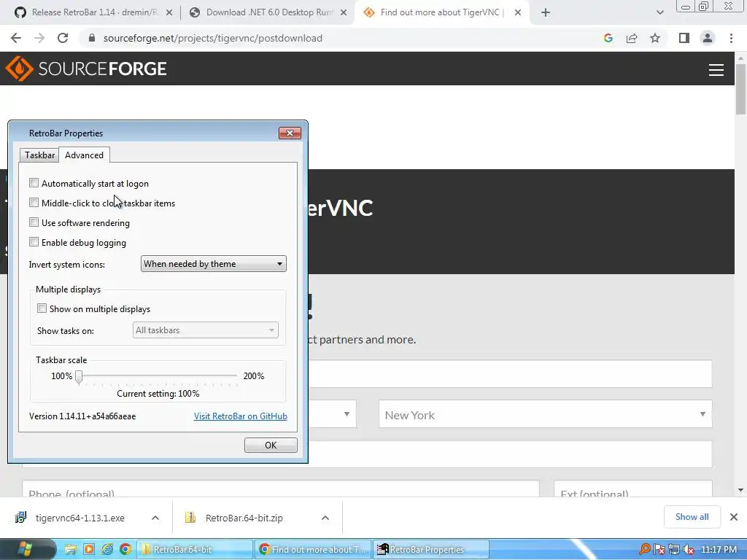Launch Chrome from quick launch
The width and height of the screenshot is (747, 560).
[x=125, y=550]
